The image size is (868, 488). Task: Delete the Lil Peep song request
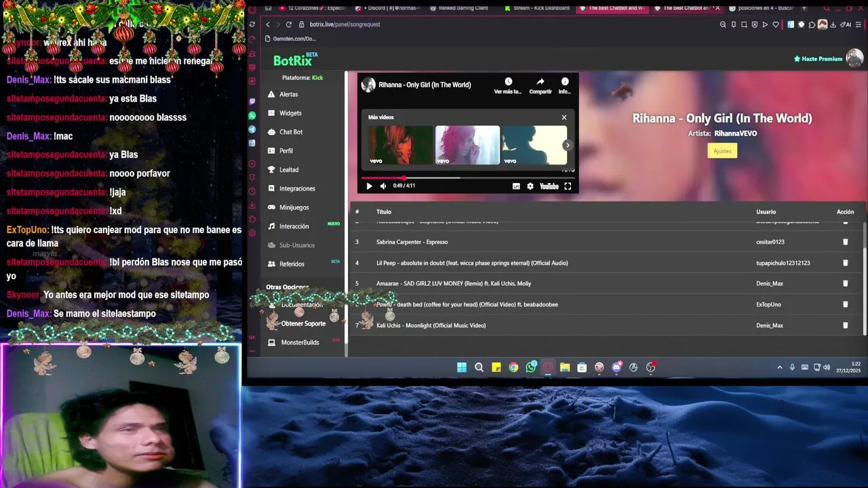845,263
